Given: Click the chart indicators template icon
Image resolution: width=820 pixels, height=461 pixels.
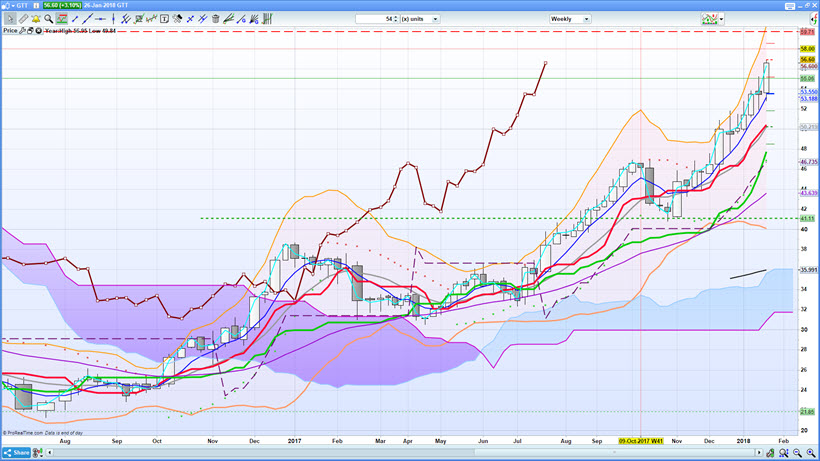Looking at the screenshot, I should tap(710, 19).
